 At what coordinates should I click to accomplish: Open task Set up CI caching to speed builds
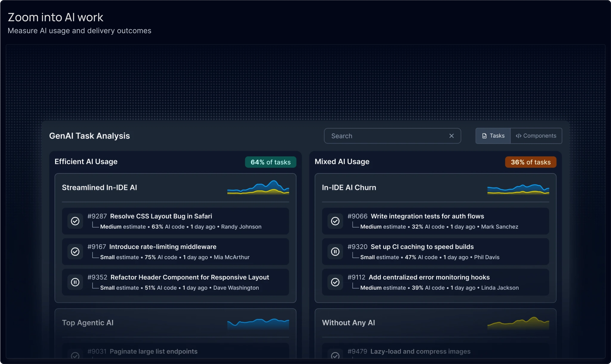(422, 247)
